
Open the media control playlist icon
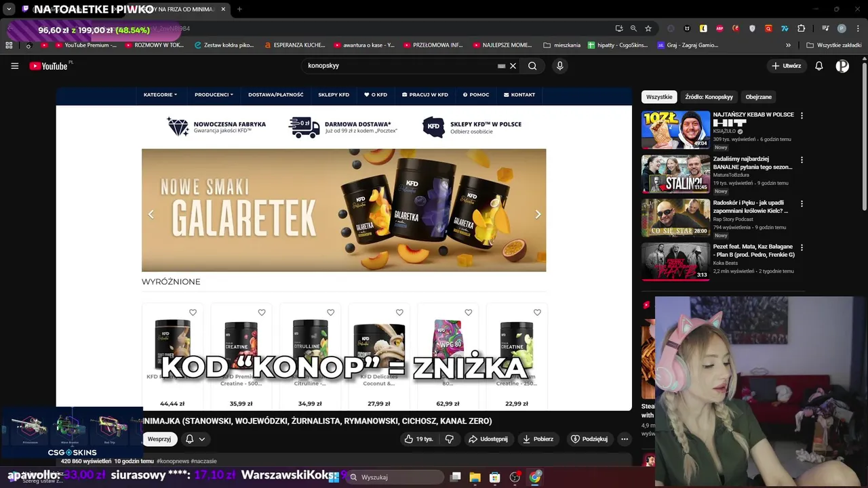pyautogui.click(x=825, y=28)
